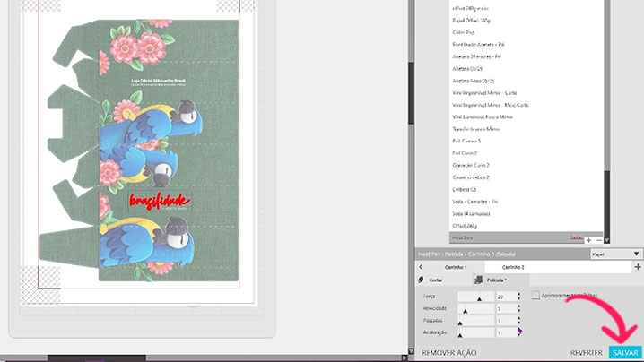Image resolution: width=644 pixels, height=362 pixels.
Task: Select the Película tool option
Action: point(497,280)
